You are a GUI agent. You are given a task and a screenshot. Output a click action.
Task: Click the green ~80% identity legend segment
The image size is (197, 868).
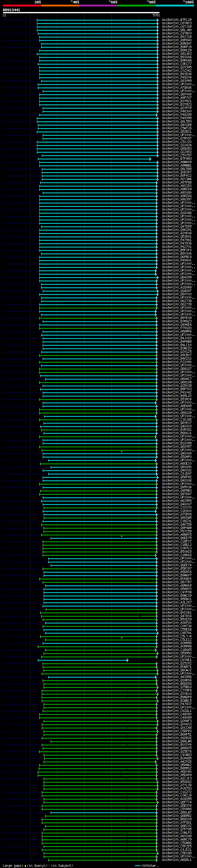[137, 6]
